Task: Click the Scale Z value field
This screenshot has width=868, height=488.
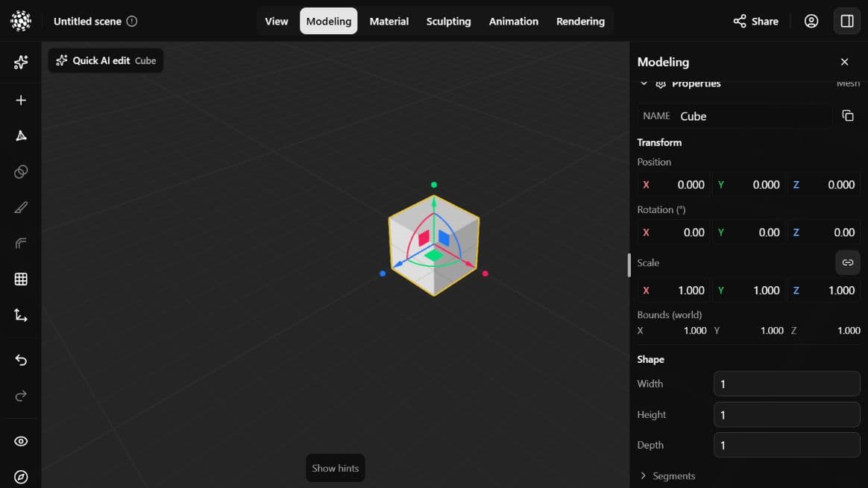Action: (824, 291)
